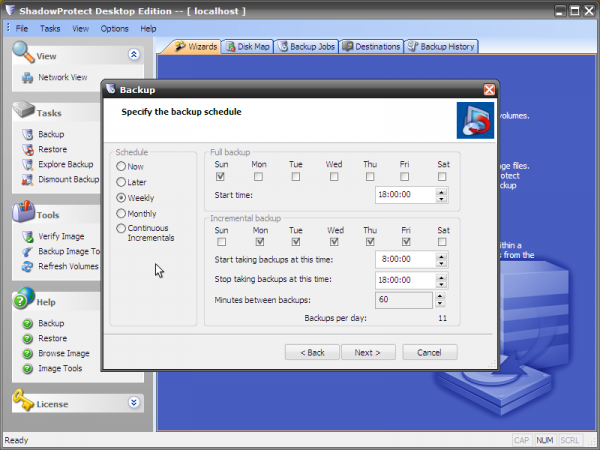Click the Help globe icon
The width and height of the screenshot is (600, 450).
tap(23, 298)
